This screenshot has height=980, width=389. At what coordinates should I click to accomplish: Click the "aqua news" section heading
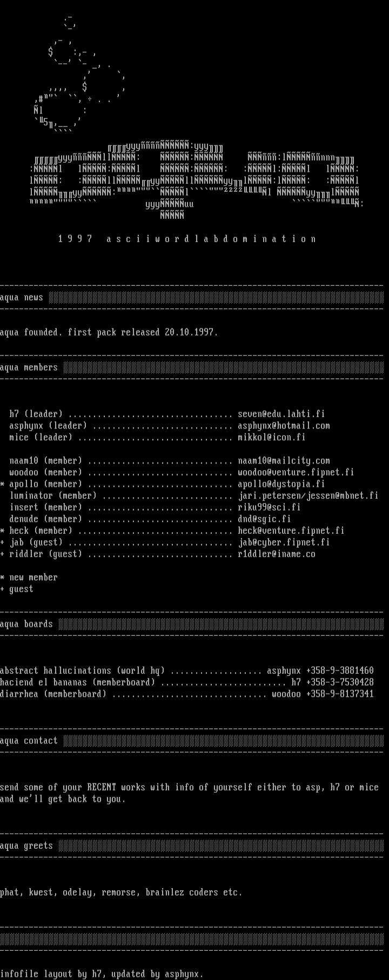pos(22,298)
